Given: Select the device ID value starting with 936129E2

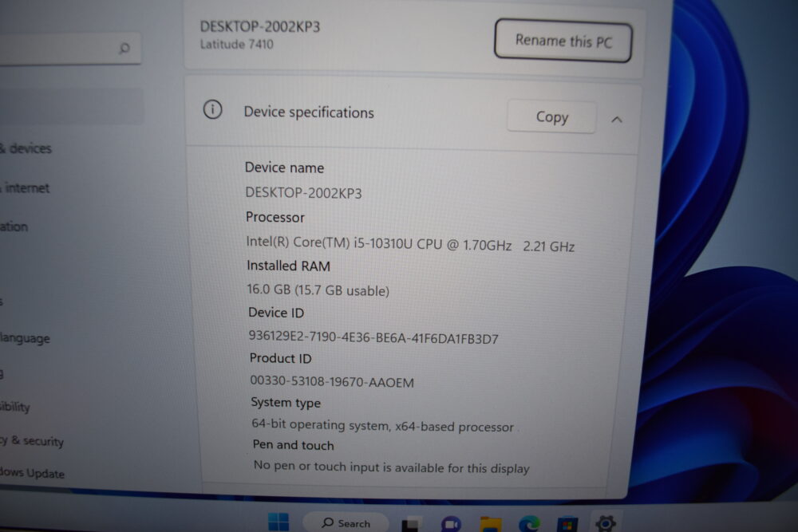Looking at the screenshot, I should click(373, 338).
